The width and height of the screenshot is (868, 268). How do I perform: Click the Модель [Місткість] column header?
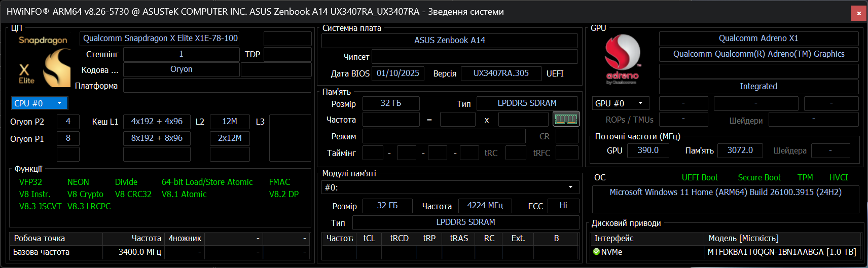783,239
